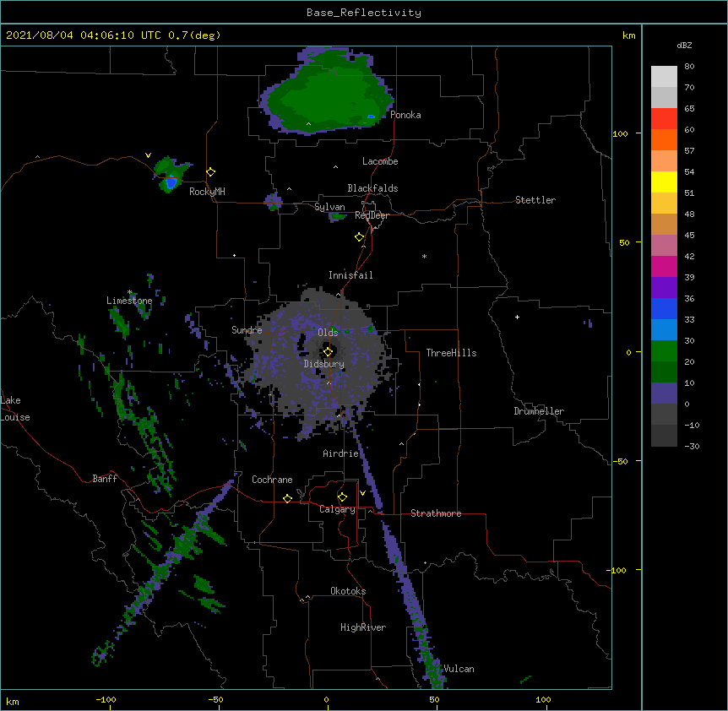Click the Didsbury town label
728x711 pixels.
324,364
